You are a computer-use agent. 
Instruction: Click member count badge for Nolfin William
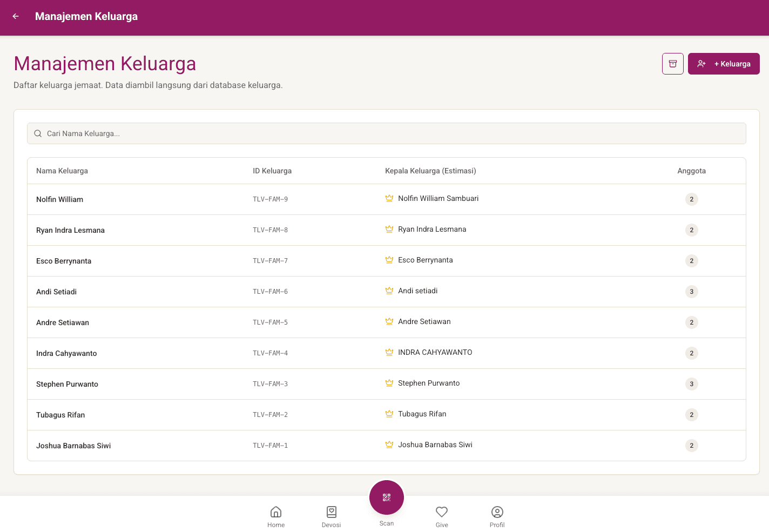692,199
